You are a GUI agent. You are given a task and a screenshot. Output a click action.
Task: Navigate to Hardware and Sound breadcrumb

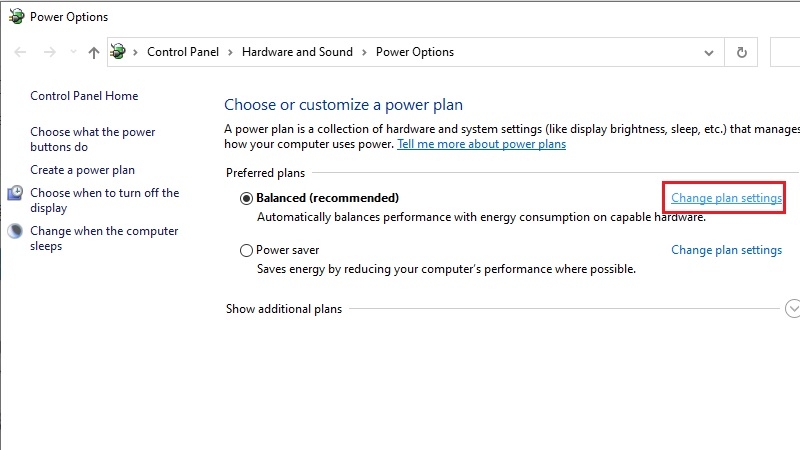click(297, 52)
